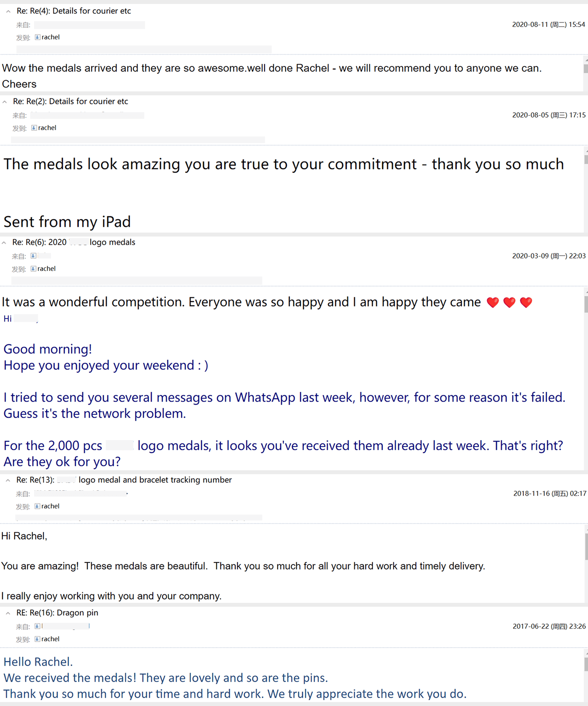Click scrollbar beside "Wow the medals arrived" message

(586, 69)
